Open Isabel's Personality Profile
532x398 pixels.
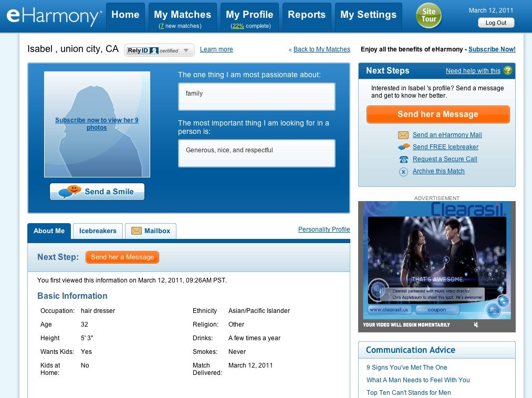point(324,229)
